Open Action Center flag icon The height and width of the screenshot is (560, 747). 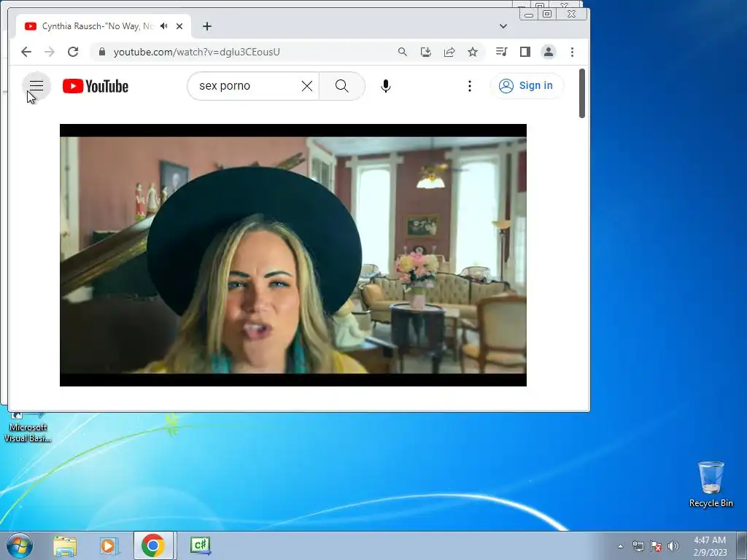[656, 546]
